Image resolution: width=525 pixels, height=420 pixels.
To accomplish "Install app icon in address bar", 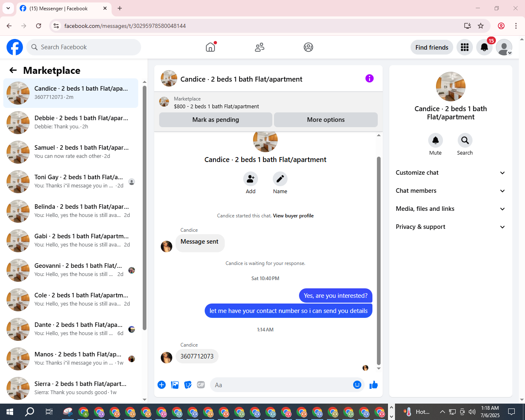I will tap(467, 26).
